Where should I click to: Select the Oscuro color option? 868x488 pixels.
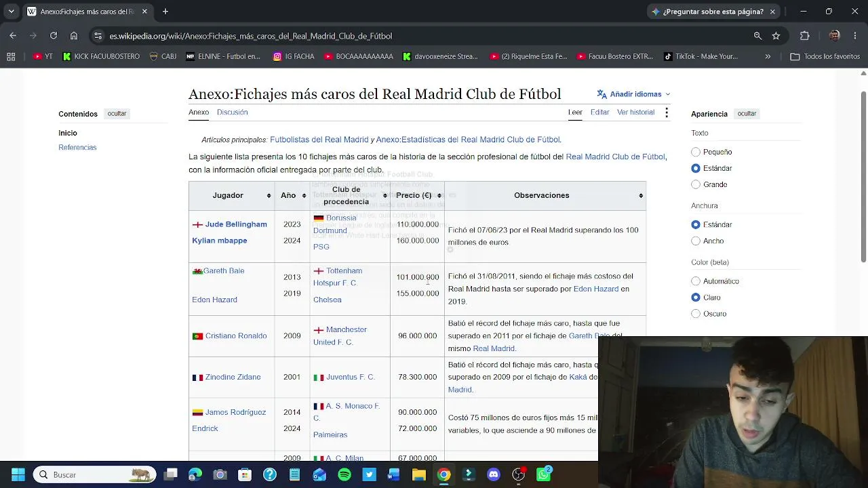696,313
